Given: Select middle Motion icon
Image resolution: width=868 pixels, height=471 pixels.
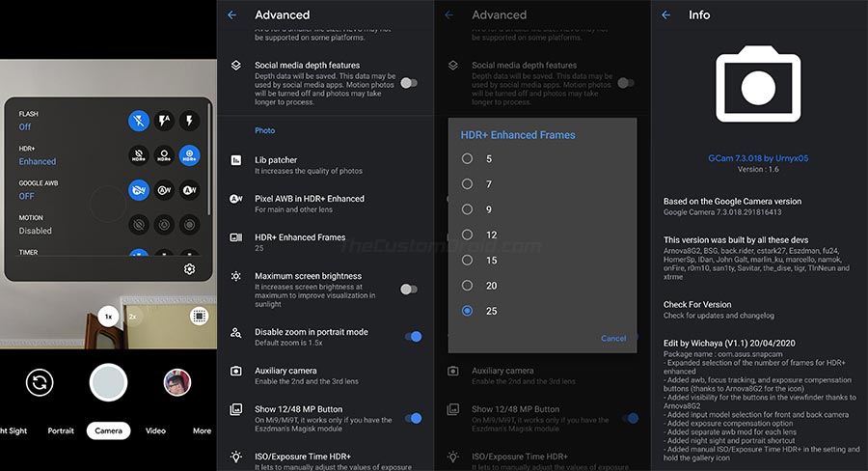Looking at the screenshot, I should click(164, 225).
